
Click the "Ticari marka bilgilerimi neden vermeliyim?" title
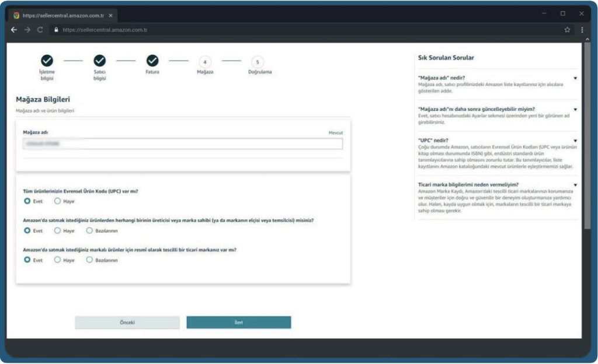click(x=468, y=185)
